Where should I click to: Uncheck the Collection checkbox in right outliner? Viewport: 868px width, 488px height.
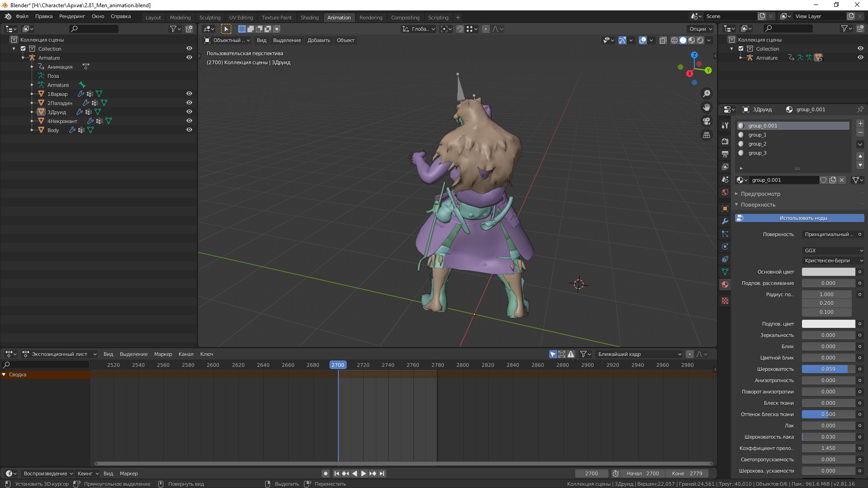point(741,49)
